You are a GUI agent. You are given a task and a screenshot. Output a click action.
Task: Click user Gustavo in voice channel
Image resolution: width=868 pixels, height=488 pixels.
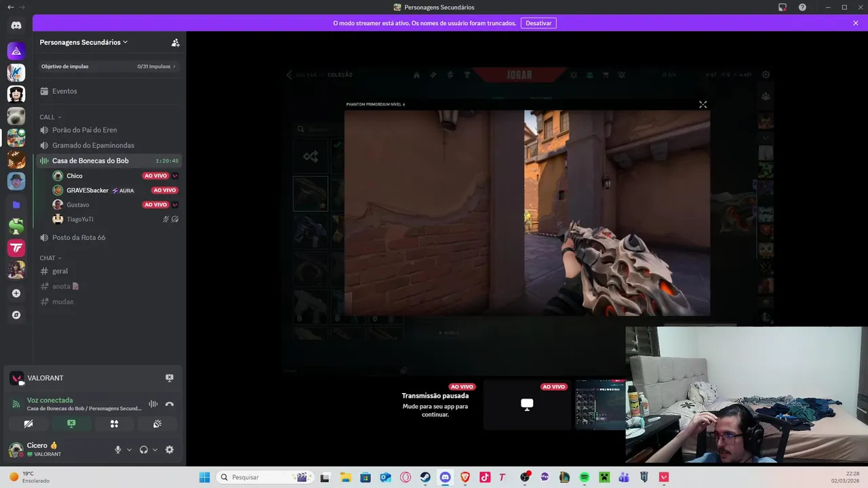click(x=78, y=205)
